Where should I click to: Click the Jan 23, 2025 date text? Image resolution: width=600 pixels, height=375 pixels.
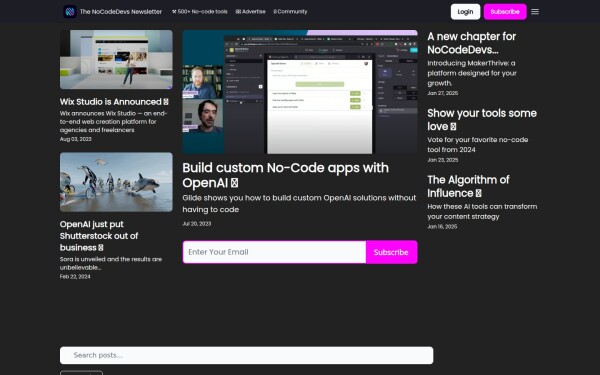point(443,160)
